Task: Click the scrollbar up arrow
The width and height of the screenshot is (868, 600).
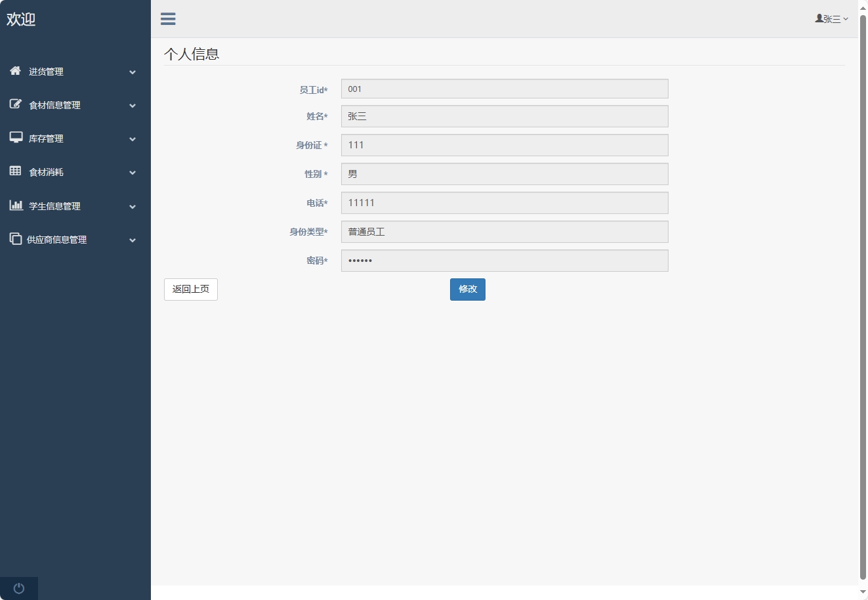Action: (x=863, y=7)
